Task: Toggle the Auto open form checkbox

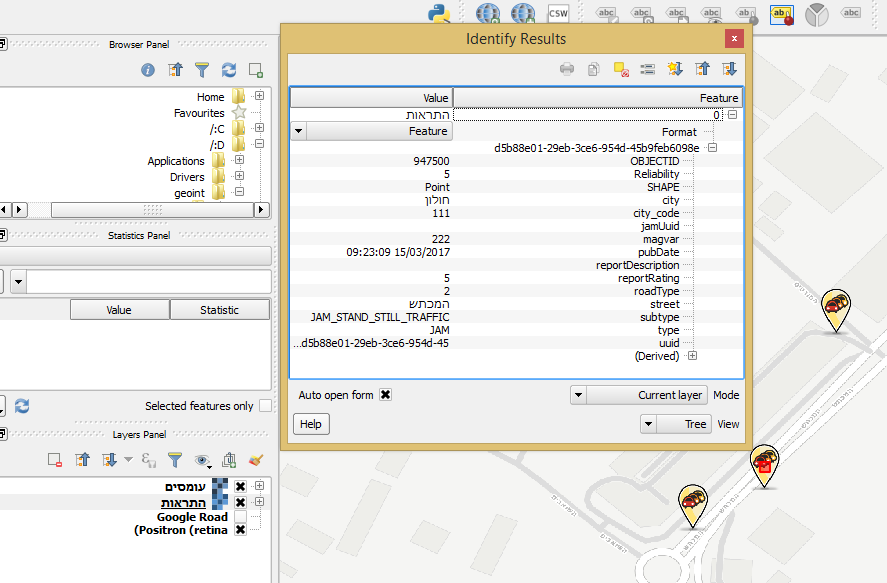Action: point(386,395)
